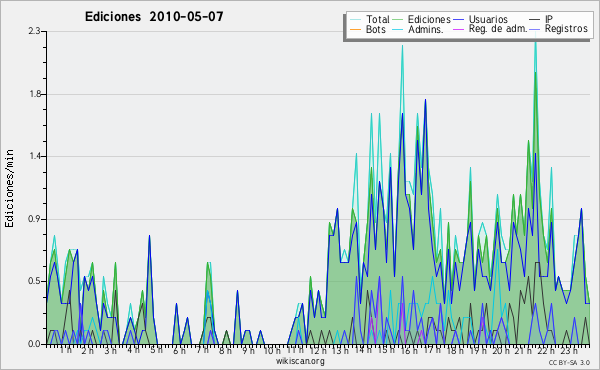Click the Usuarios peak near 5 h

click(150, 236)
